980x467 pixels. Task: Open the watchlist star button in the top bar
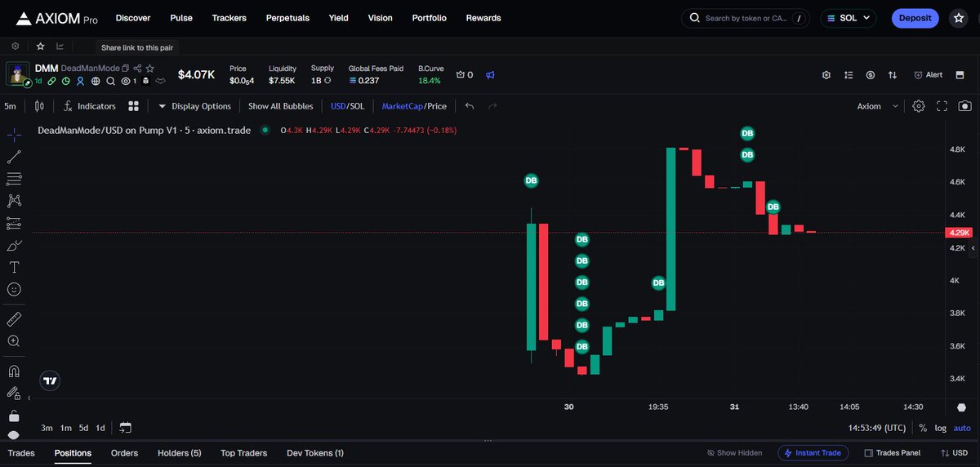click(x=958, y=18)
